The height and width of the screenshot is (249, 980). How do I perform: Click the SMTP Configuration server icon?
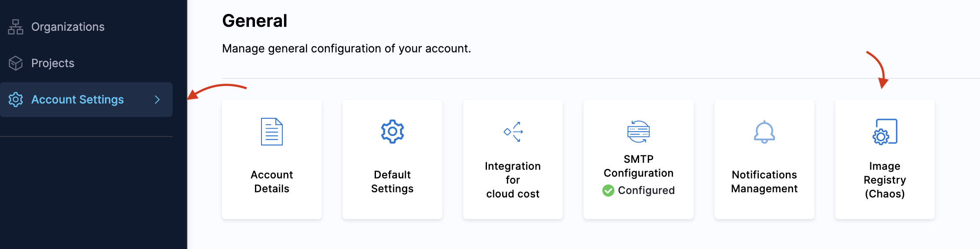point(638,132)
